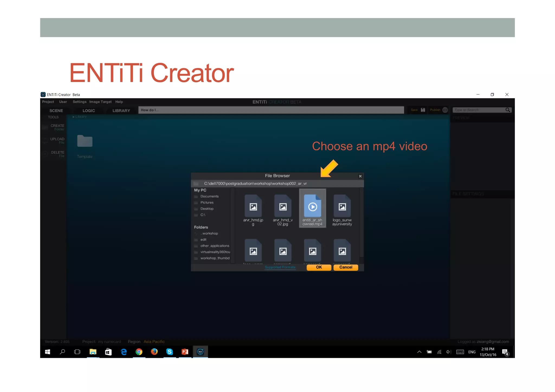The width and height of the screenshot is (555, 392).
Task: Select the arvr_hmd_v02.jpg image file
Action: (283, 210)
